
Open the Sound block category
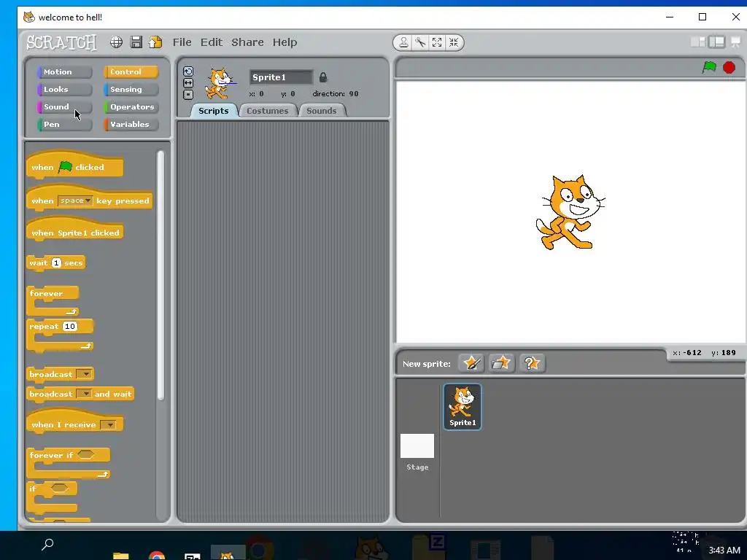[64, 106]
